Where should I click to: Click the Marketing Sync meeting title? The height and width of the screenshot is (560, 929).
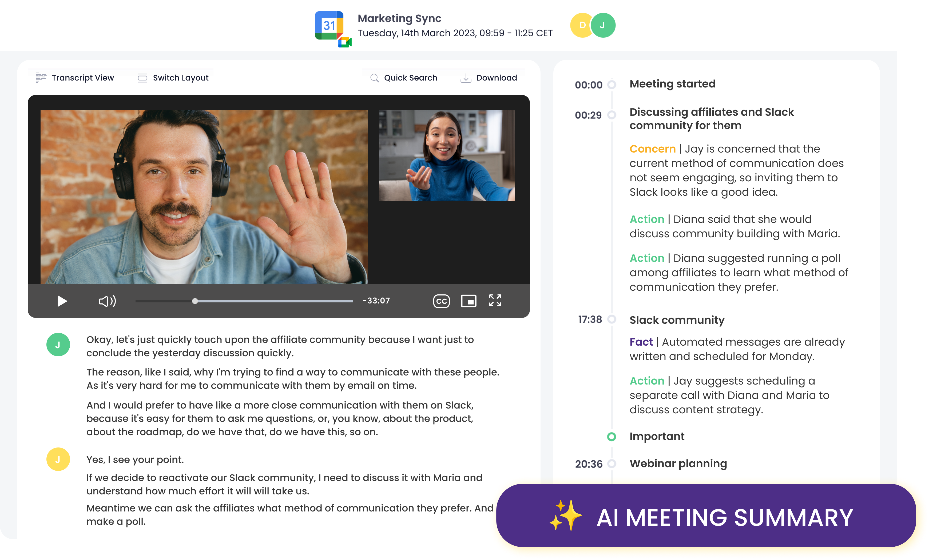point(400,18)
